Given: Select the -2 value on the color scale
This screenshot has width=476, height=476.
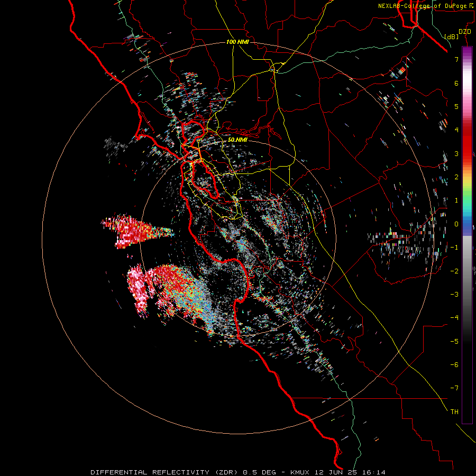Looking at the screenshot, I should (454, 271).
